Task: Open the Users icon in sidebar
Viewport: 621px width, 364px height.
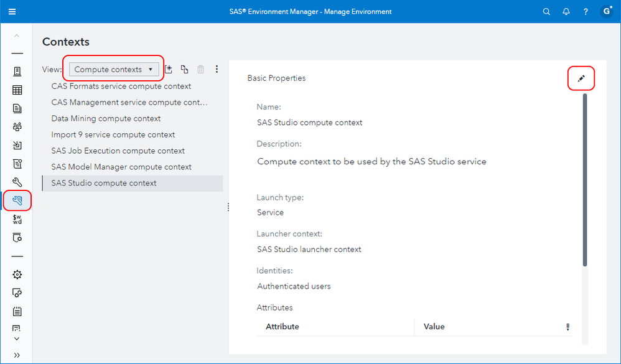Action: click(17, 127)
